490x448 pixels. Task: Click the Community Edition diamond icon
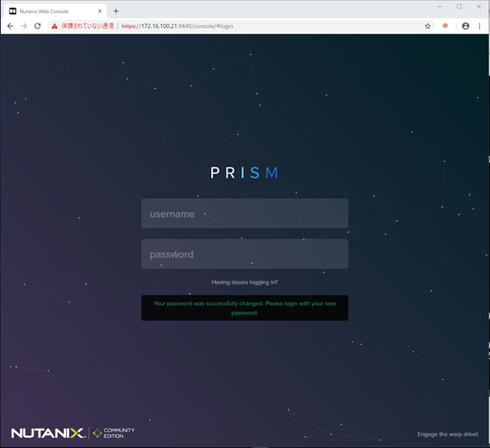pos(97,433)
